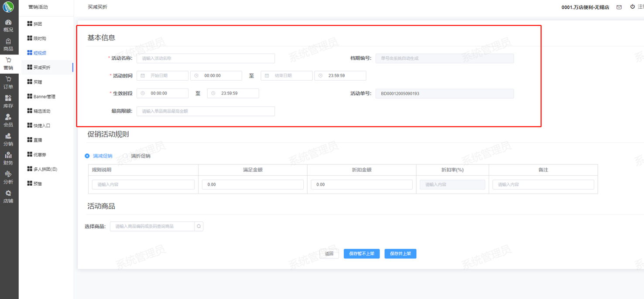Open 优惠券 in the marketing menu
Screen dimensions: 644x299
tap(40, 155)
